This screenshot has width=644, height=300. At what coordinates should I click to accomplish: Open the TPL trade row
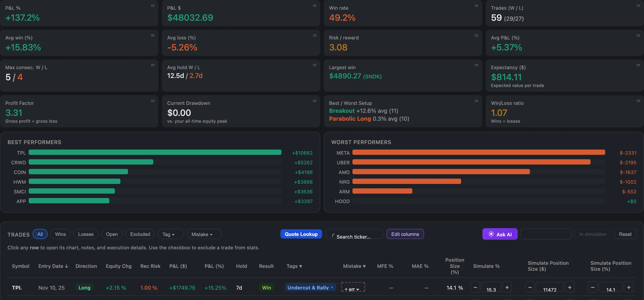point(322,287)
